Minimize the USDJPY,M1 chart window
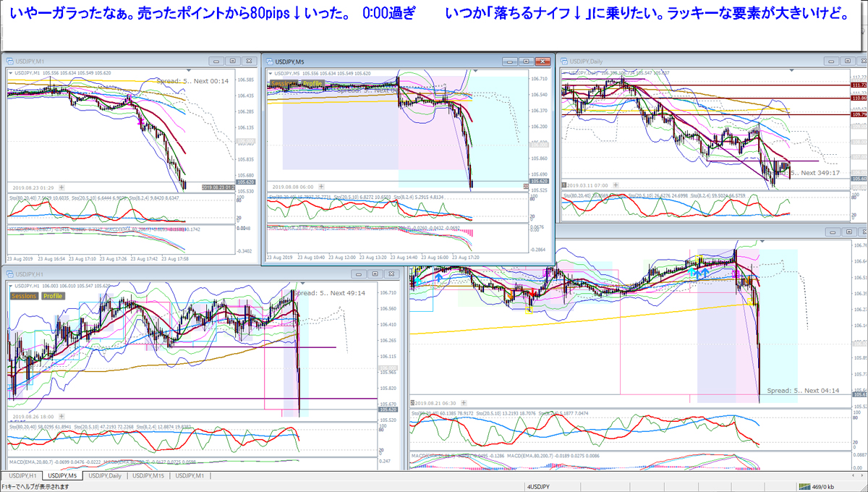Screen dimensions: 868x492 tap(216, 61)
